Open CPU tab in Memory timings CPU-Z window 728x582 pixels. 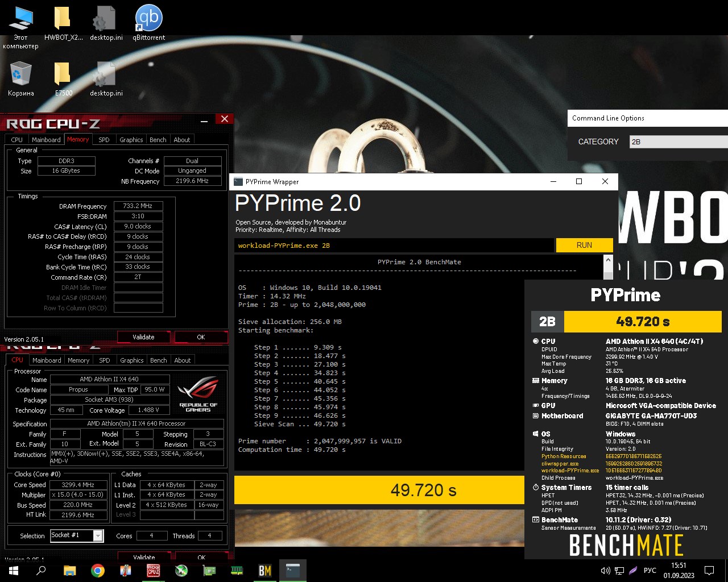point(17,140)
